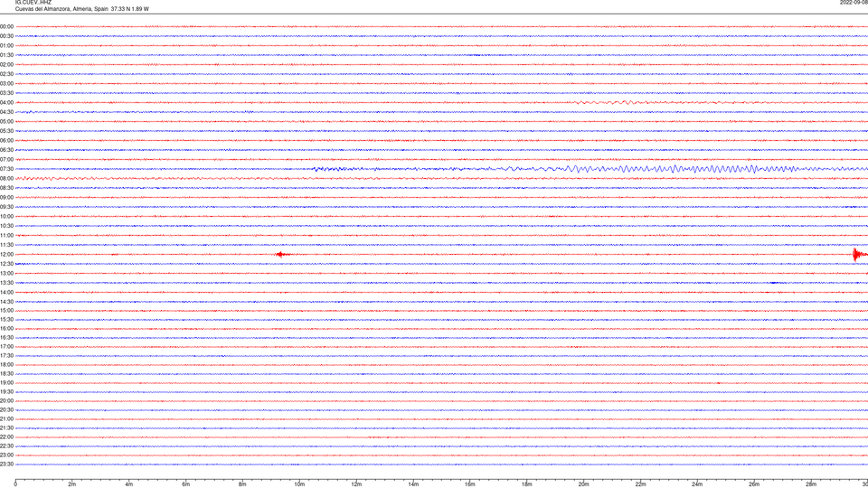Click the large red event at the end of the 12:00 trace
The image size is (868, 488).
(859, 255)
